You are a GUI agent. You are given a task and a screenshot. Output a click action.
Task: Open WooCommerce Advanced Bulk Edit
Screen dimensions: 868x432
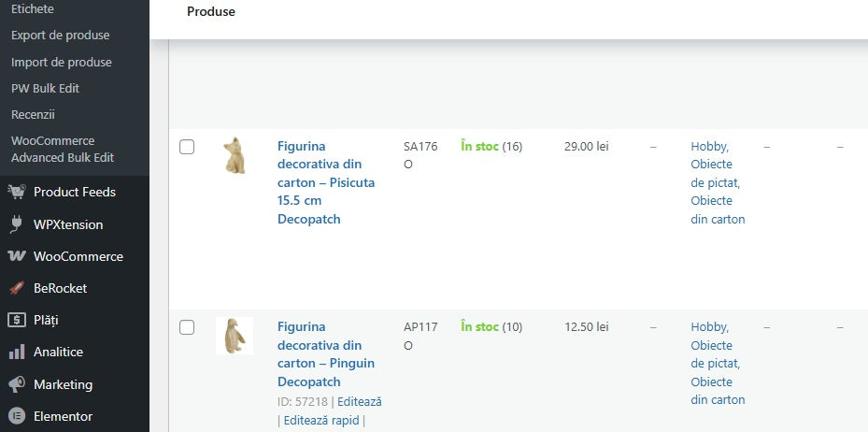pyautogui.click(x=63, y=150)
